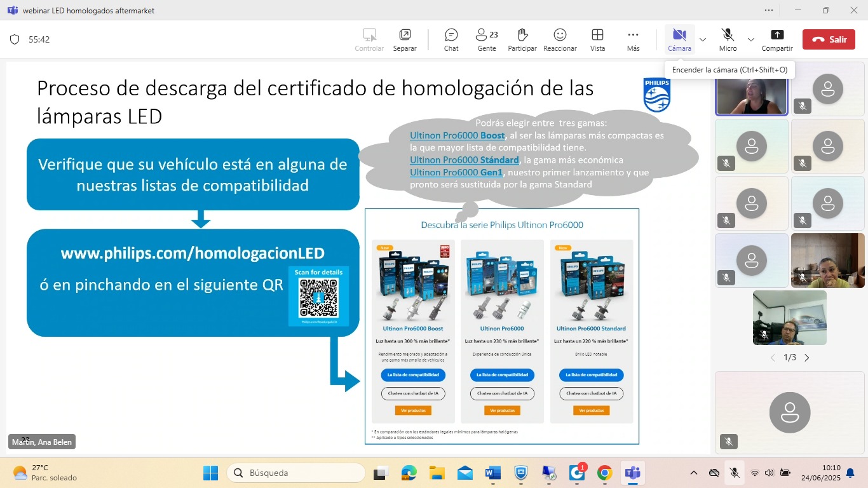
Task: Open clock and calendar at 10:10
Action: (x=822, y=473)
